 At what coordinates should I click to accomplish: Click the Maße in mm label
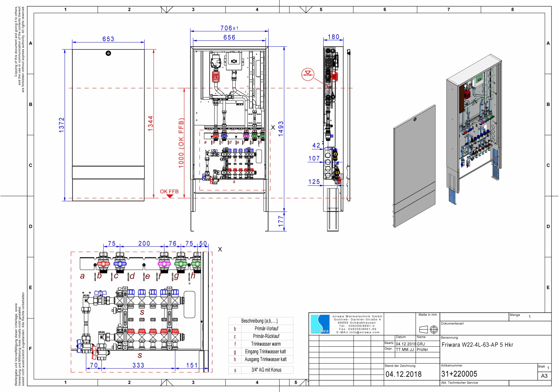point(428,314)
